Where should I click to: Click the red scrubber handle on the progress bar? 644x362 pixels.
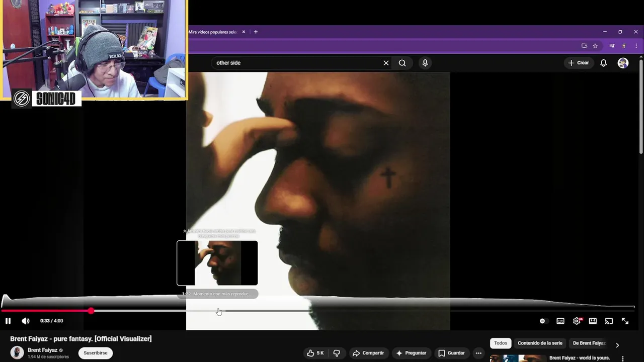click(91, 311)
